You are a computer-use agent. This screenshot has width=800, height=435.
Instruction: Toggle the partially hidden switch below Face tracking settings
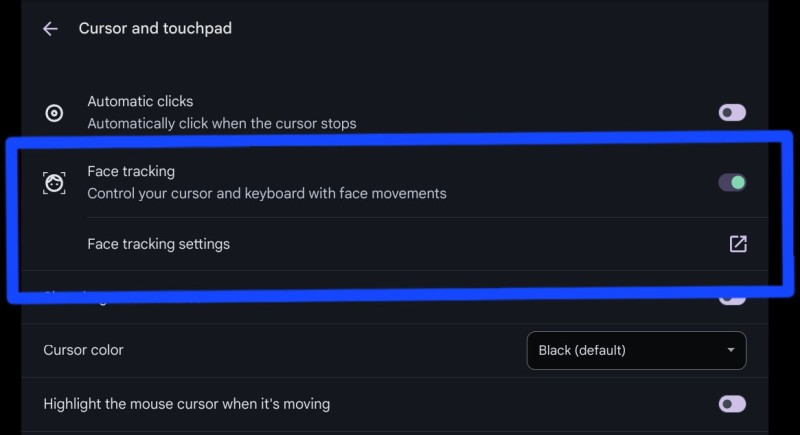[732, 298]
